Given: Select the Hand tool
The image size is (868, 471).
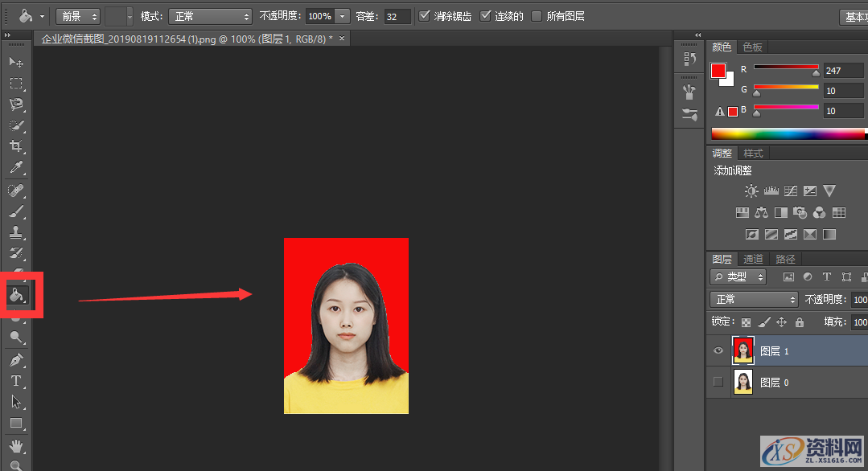Looking at the screenshot, I should pyautogui.click(x=18, y=446).
